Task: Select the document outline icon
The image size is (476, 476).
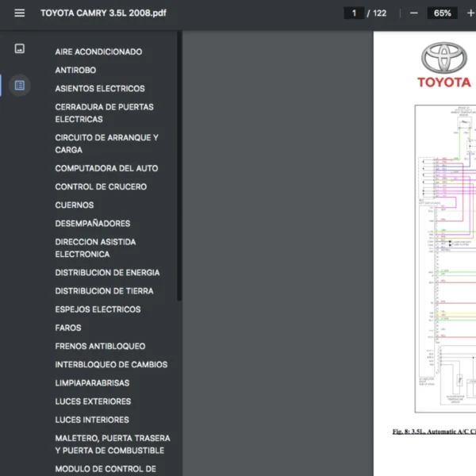Action: (x=20, y=85)
